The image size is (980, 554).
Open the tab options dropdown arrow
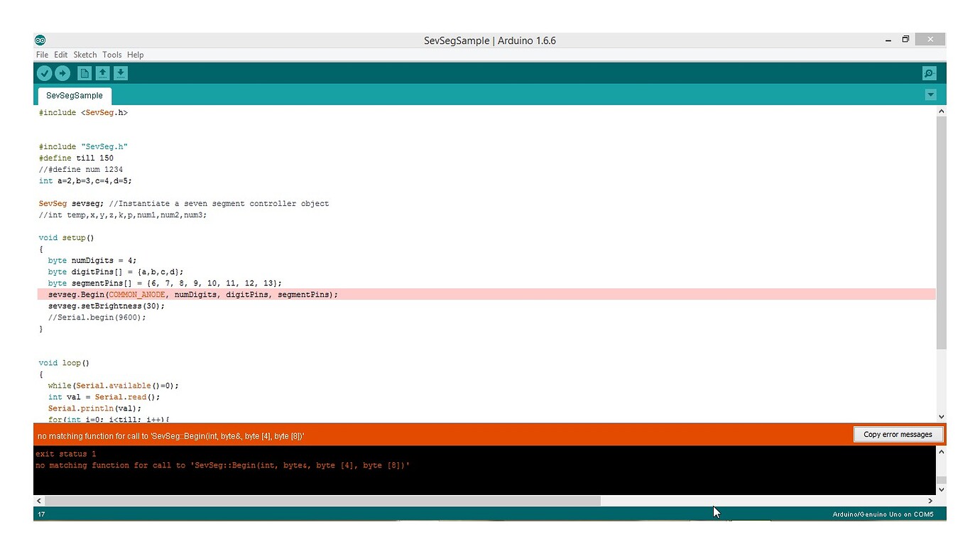931,94
